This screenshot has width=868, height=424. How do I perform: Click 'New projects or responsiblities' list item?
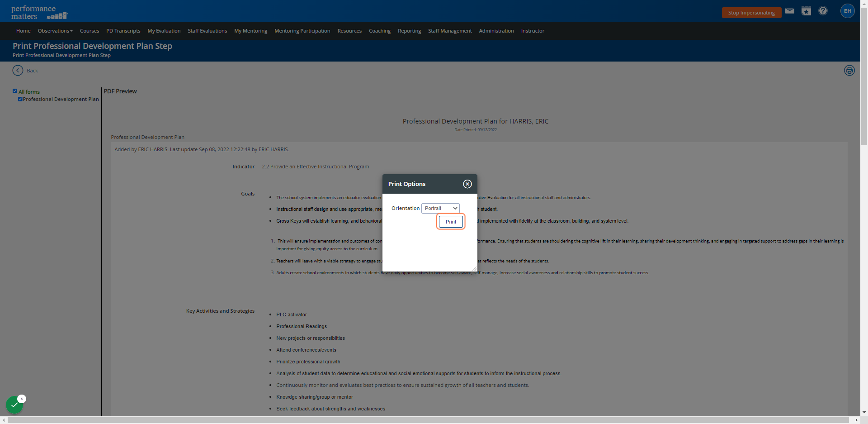[x=311, y=338]
